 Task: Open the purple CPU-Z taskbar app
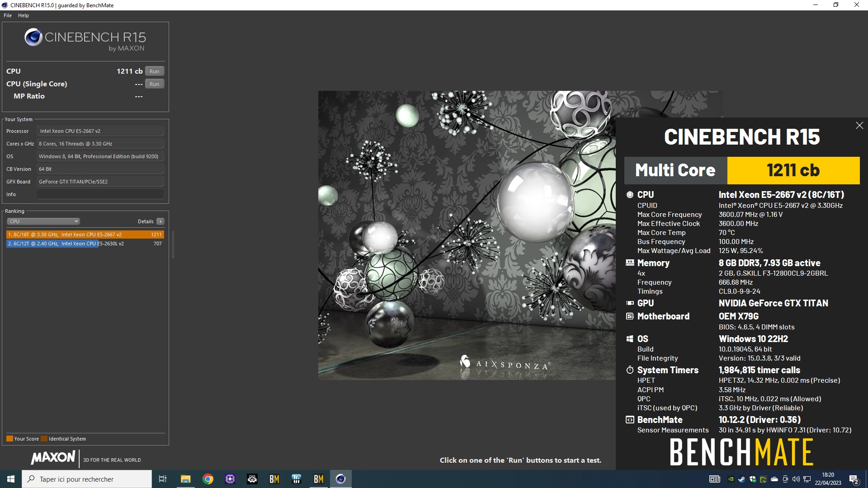pyautogui.click(x=230, y=479)
